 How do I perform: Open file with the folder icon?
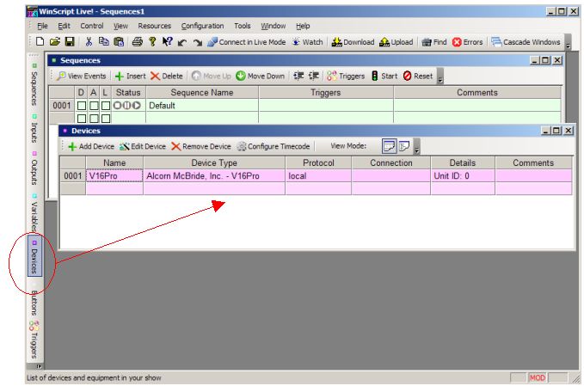55,42
